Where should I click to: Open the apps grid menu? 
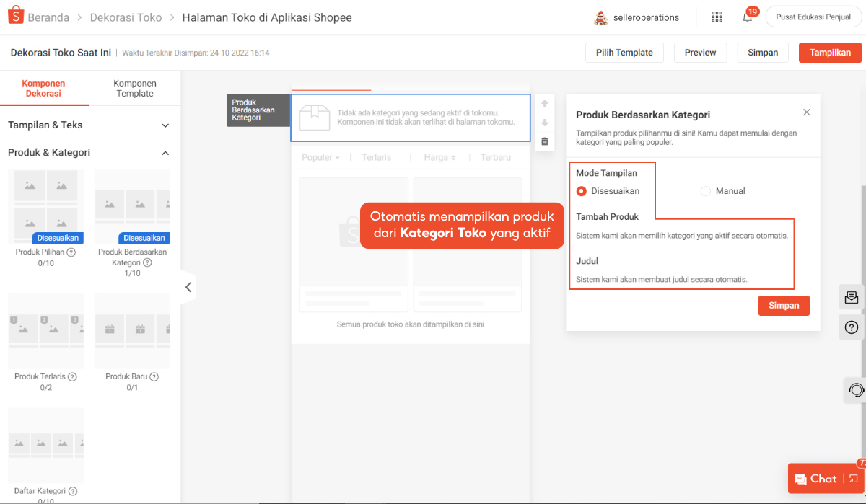[717, 17]
